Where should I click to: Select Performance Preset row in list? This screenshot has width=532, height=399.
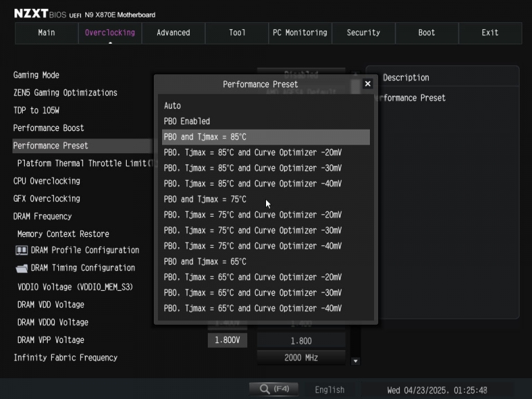pos(83,146)
